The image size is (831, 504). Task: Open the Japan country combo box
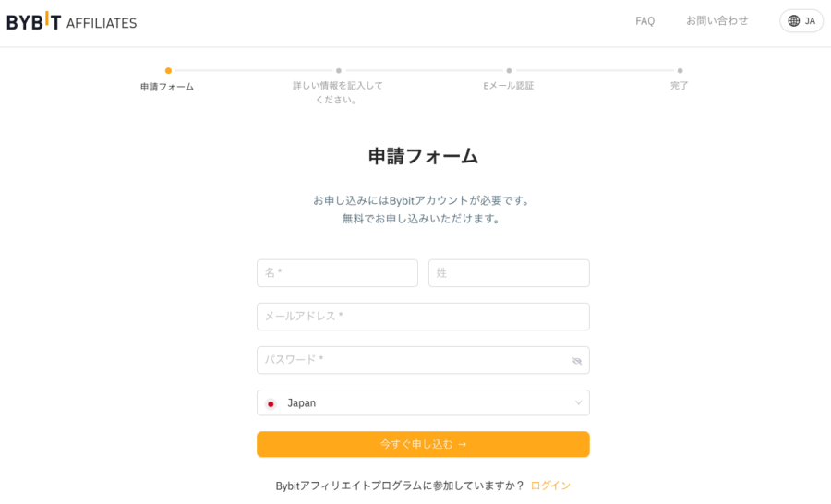click(x=423, y=402)
